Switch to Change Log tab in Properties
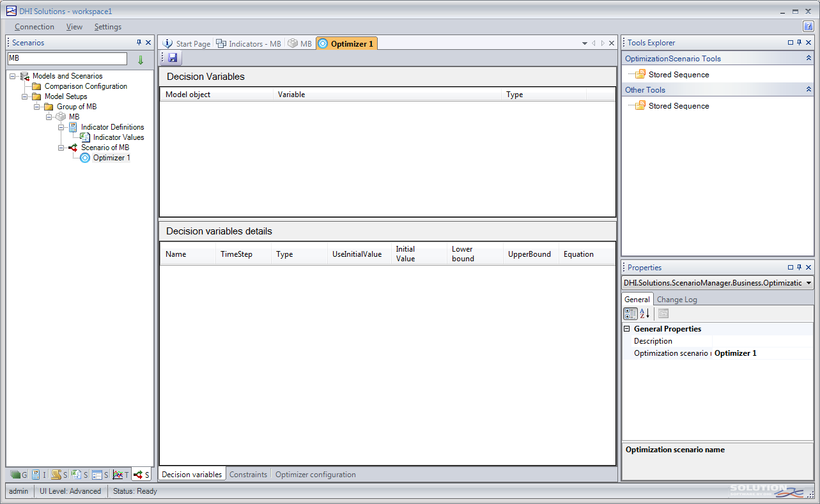 click(x=677, y=300)
